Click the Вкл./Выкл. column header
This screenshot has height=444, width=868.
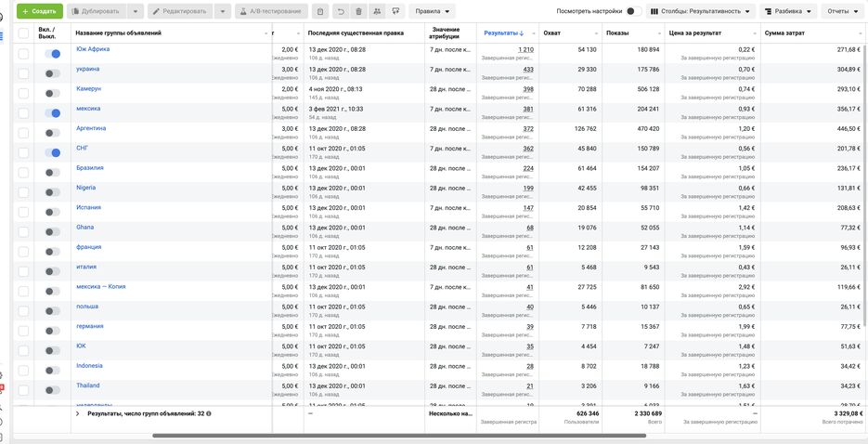(47, 33)
